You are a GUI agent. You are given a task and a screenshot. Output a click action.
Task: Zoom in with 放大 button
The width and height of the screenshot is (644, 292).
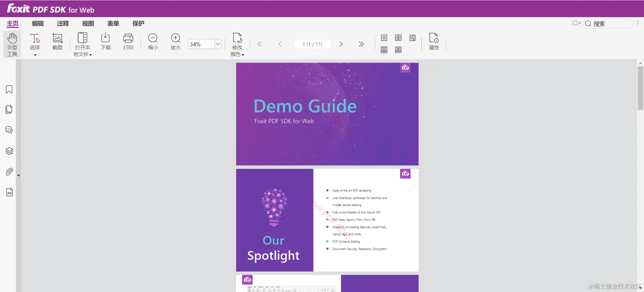pyautogui.click(x=176, y=42)
